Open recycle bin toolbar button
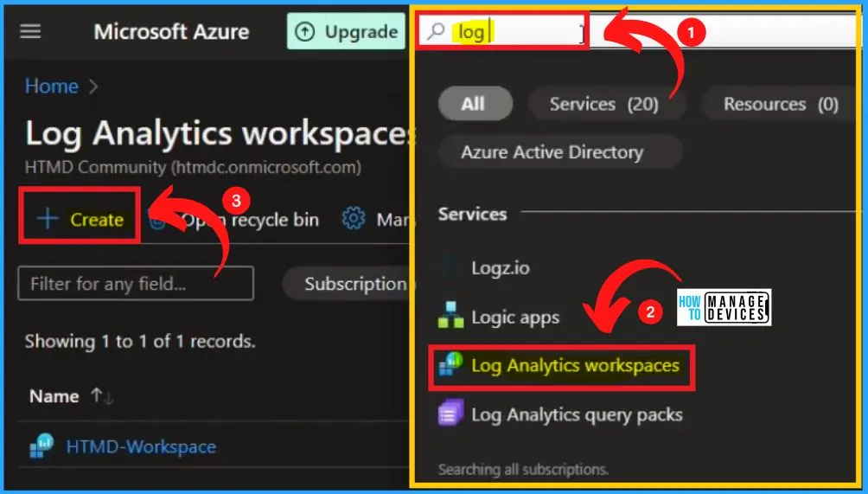Image resolution: width=868 pixels, height=494 pixels. click(x=234, y=220)
